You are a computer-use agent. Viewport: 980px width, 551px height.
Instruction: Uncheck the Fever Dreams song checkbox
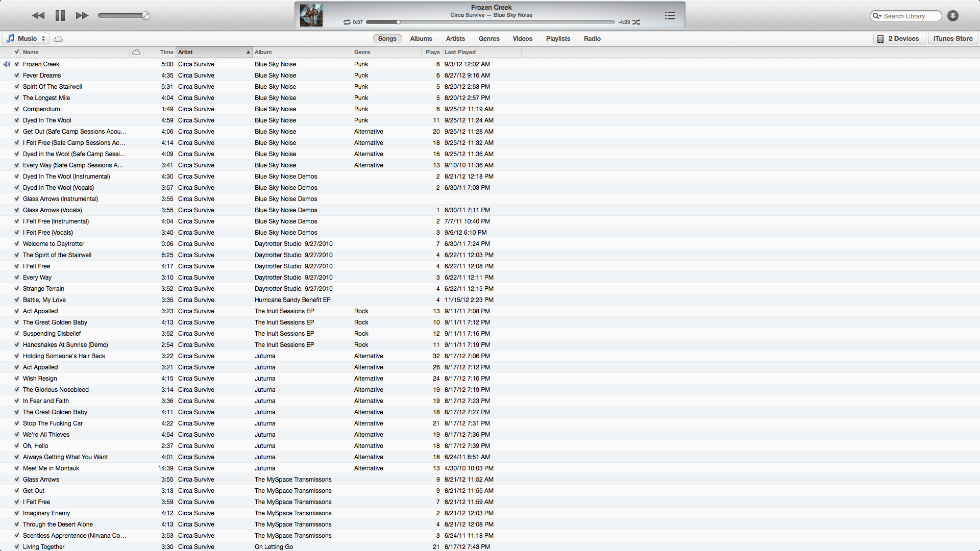pos(17,76)
